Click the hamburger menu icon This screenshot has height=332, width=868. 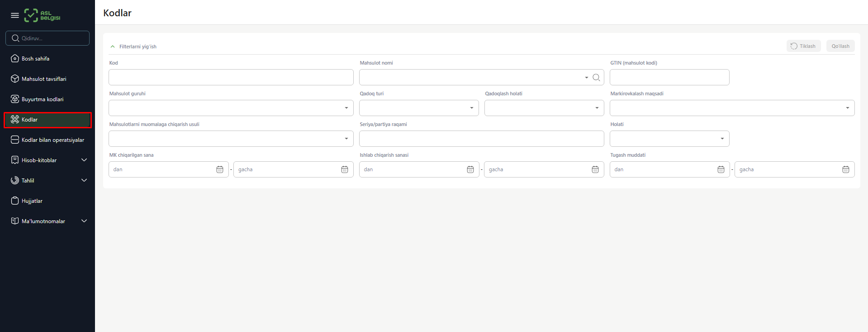coord(15,15)
